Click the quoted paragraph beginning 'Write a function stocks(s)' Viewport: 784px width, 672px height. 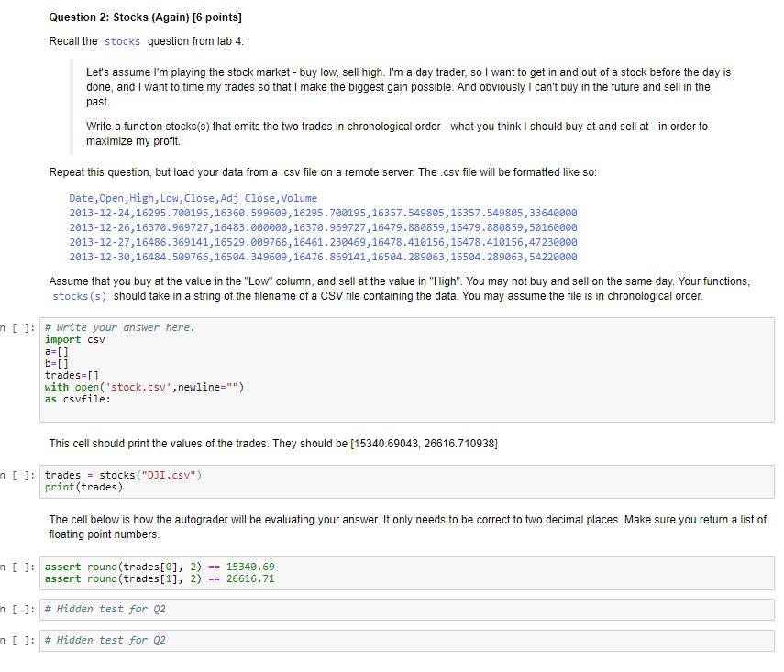coord(397,134)
